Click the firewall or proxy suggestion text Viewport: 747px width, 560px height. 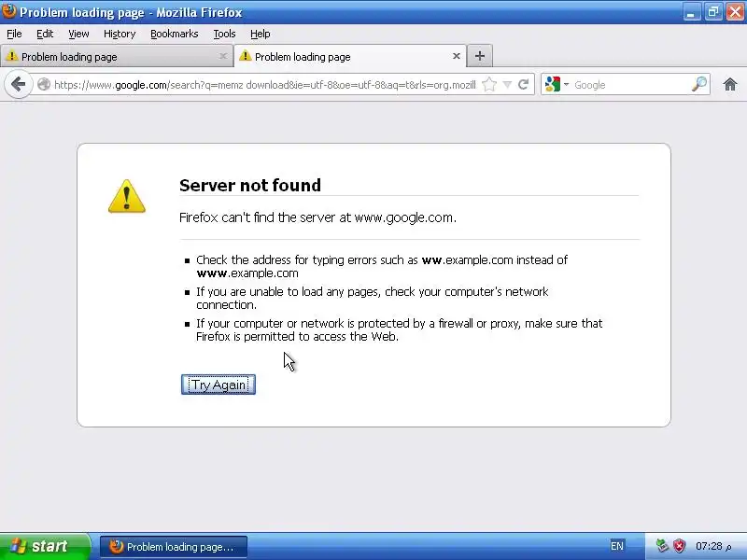click(x=400, y=330)
